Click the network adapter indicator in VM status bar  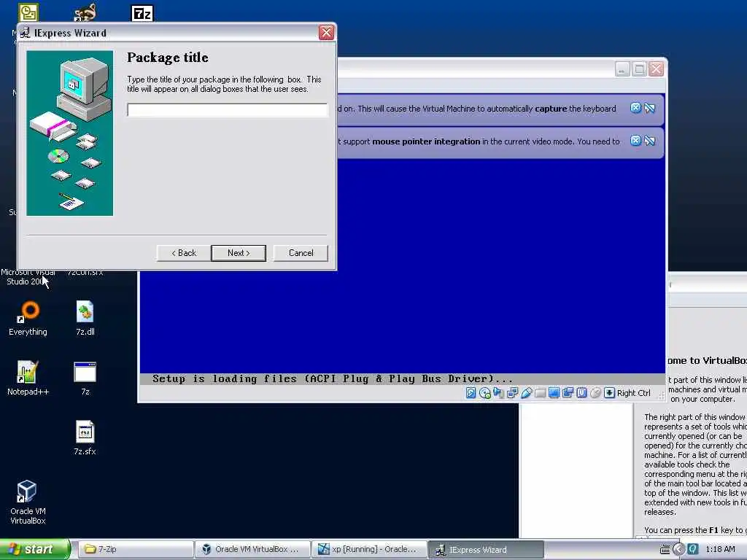(x=513, y=393)
